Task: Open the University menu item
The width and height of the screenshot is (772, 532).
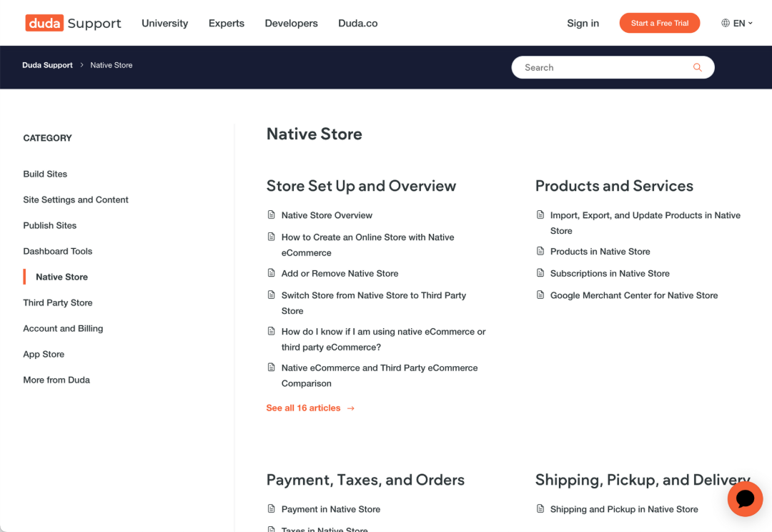Action: [x=164, y=23]
